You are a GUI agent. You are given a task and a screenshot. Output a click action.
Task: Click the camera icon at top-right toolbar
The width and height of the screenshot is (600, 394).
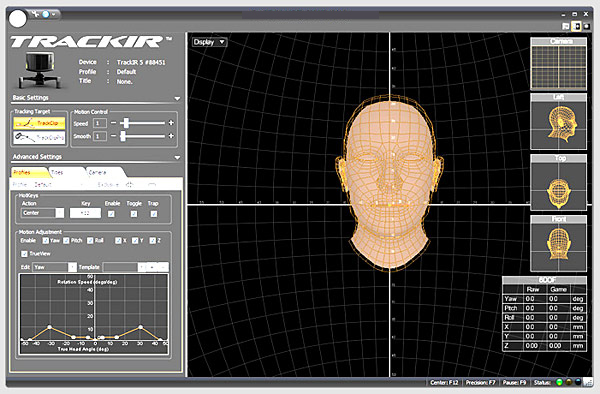click(x=586, y=26)
